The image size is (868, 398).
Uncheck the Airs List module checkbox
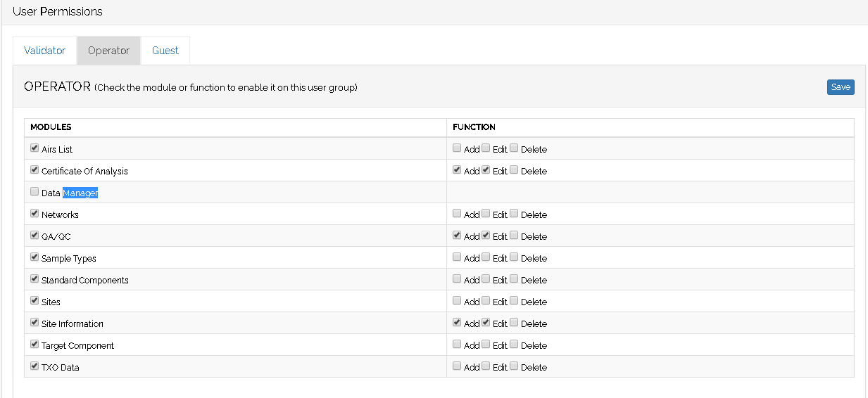[34, 148]
